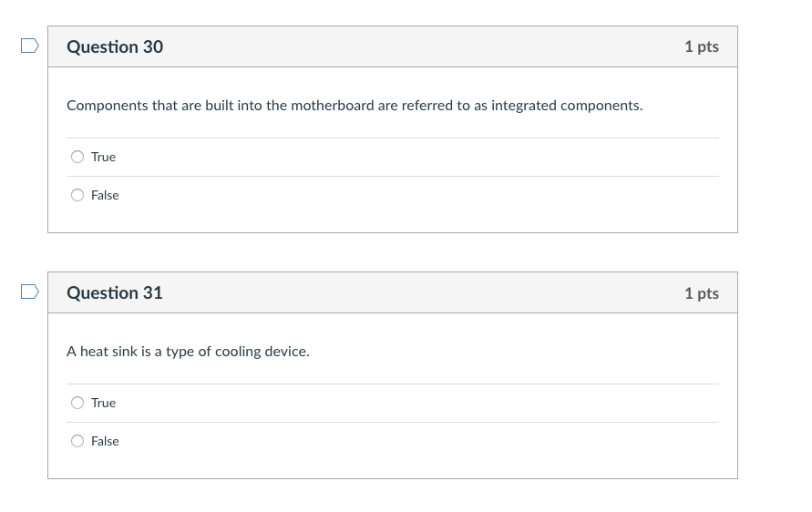Click the "True" label under Question 30
The image size is (812, 512).
pyautogui.click(x=103, y=157)
